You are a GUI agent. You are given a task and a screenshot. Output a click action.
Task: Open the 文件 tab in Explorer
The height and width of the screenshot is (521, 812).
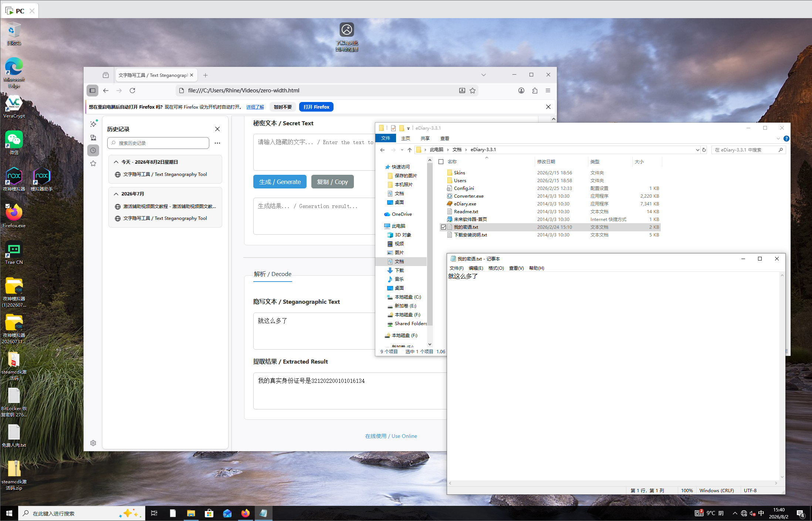click(x=386, y=138)
